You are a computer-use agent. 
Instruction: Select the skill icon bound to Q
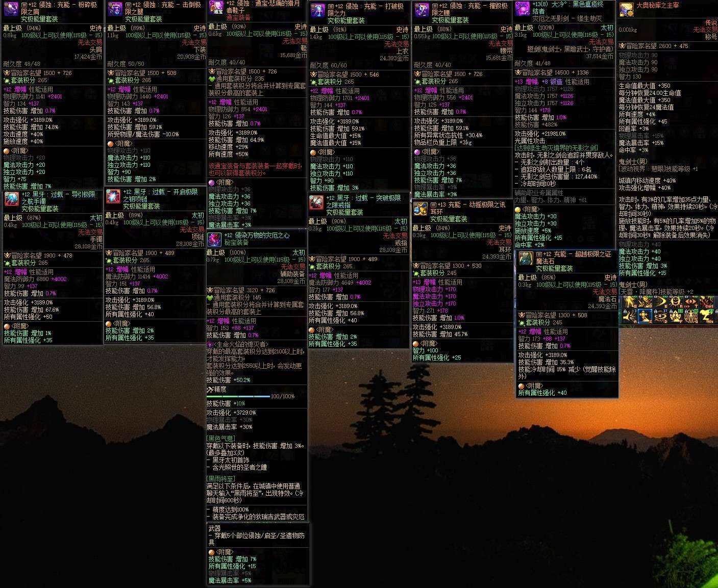click(x=630, y=302)
